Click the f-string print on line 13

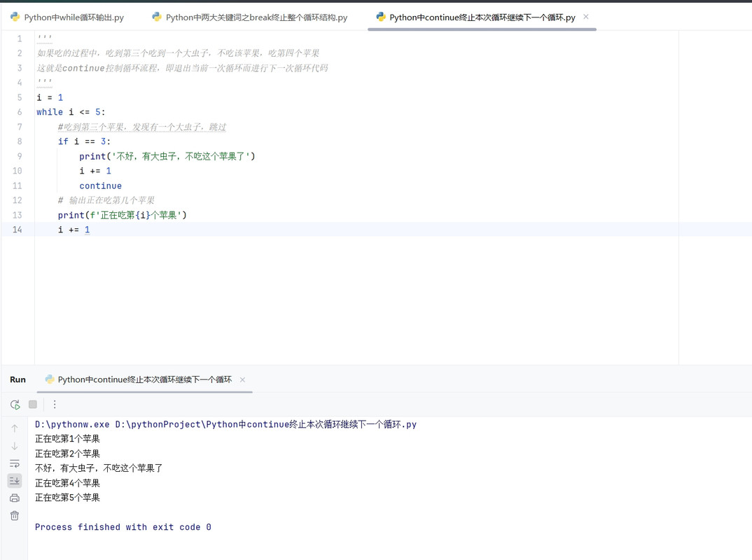point(122,216)
